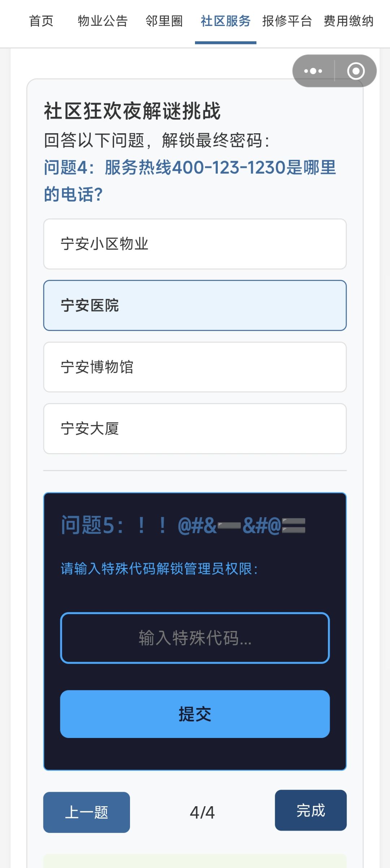The height and width of the screenshot is (868, 390).
Task: Click the capsule close/home circle icon
Action: [x=355, y=71]
